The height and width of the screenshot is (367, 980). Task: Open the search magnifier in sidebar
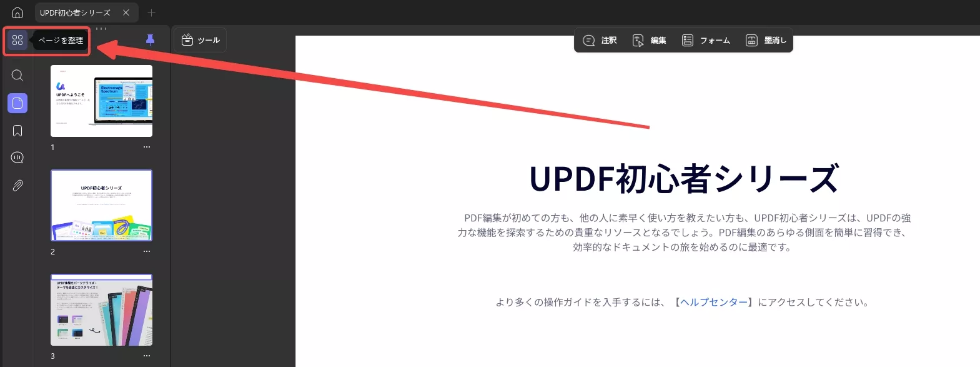tap(17, 76)
